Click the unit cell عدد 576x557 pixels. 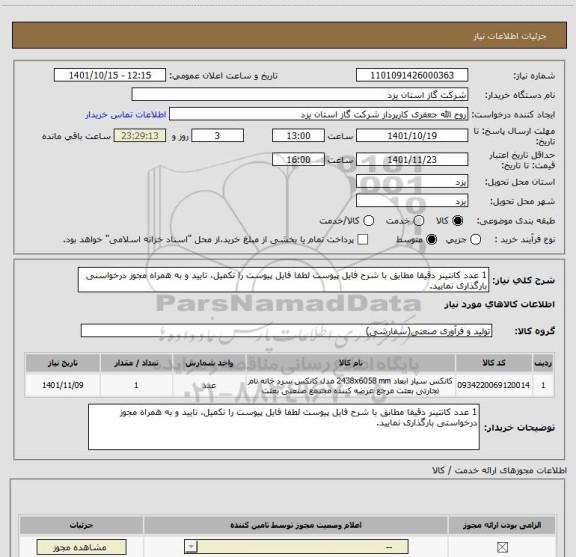[x=209, y=385]
